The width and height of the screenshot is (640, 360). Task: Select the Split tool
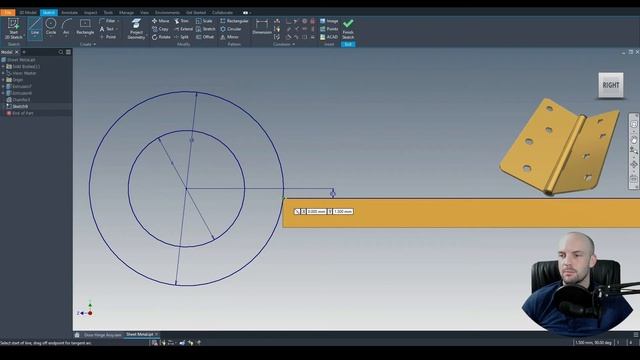click(x=181, y=37)
